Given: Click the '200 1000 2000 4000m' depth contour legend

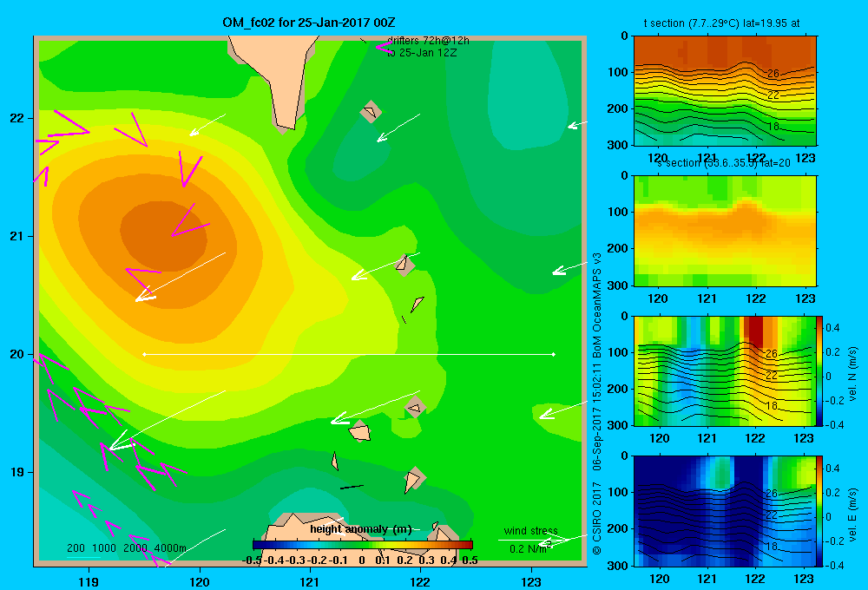Looking at the screenshot, I should pyautogui.click(x=127, y=548).
